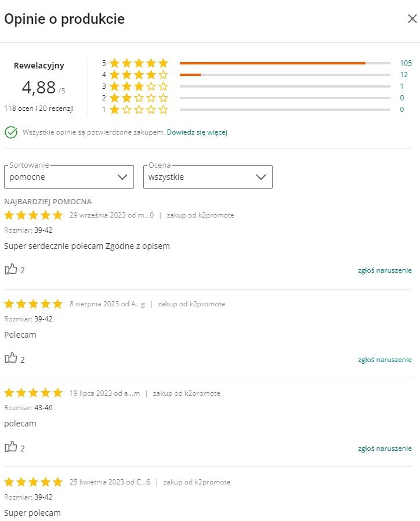Click the 5-star orange rating bar

pos(273,63)
